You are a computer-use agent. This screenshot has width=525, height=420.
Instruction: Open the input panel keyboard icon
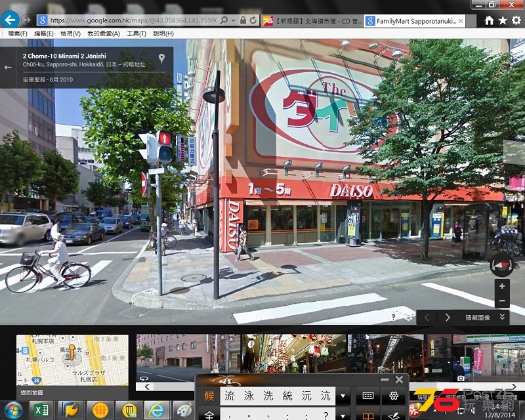pos(368,396)
